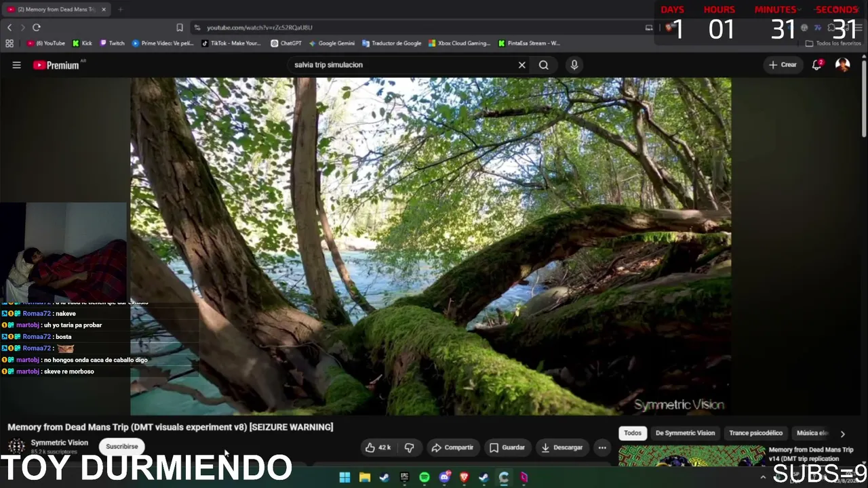The image size is (868, 488).
Task: Share the video with Compartir
Action: 452,447
